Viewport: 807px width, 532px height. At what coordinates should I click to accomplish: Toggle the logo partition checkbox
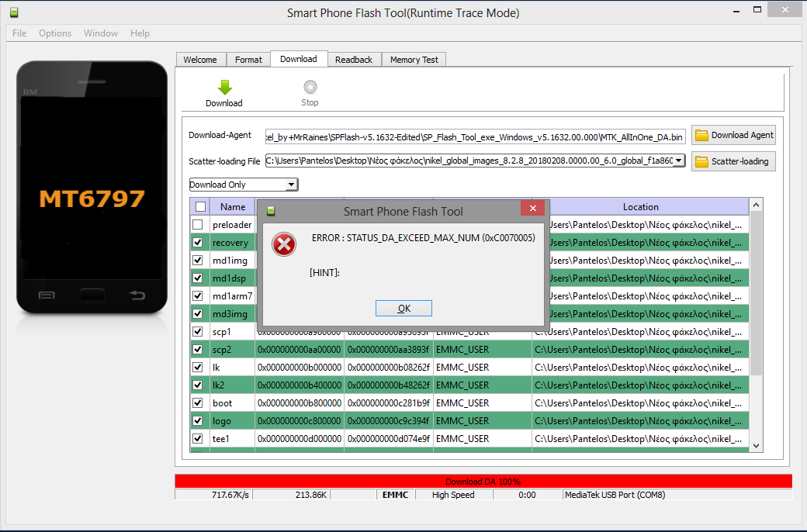pos(199,421)
